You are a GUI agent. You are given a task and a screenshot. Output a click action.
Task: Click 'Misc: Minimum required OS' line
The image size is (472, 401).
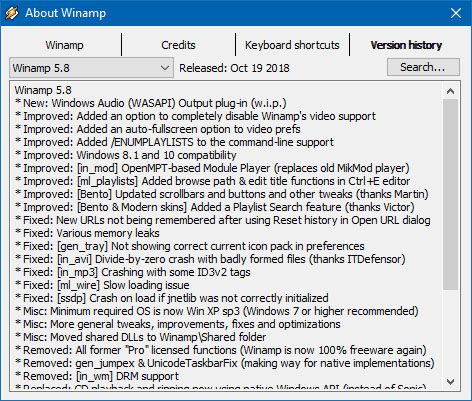pyautogui.click(x=217, y=311)
